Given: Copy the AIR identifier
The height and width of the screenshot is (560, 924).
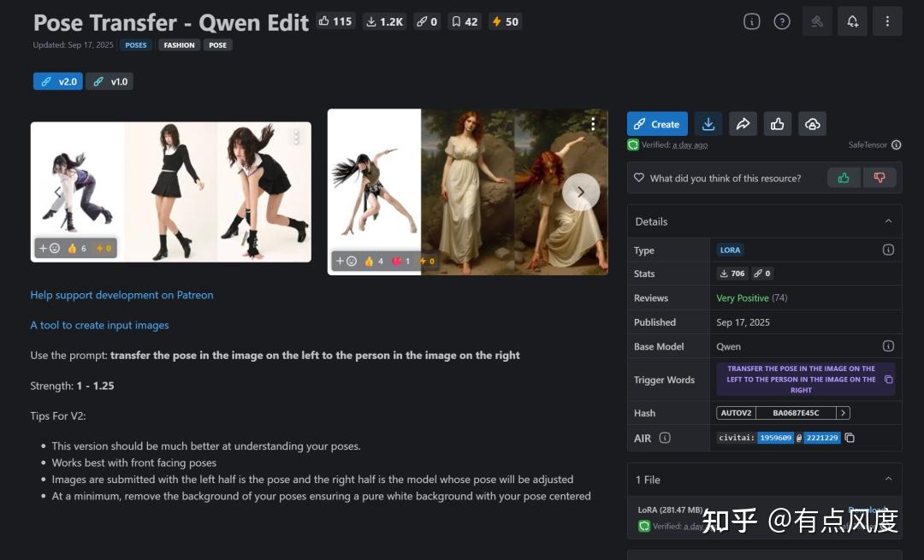Looking at the screenshot, I should click(850, 438).
